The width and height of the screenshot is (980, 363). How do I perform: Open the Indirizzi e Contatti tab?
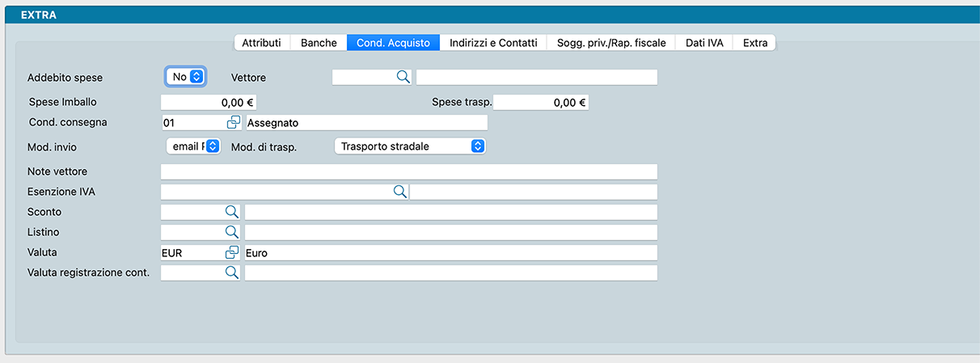click(493, 43)
